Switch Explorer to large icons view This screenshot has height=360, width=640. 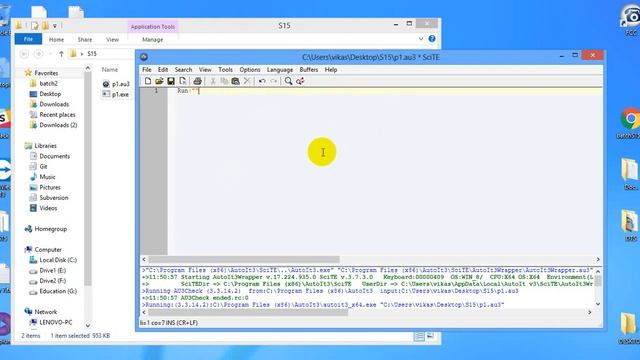tap(430, 336)
